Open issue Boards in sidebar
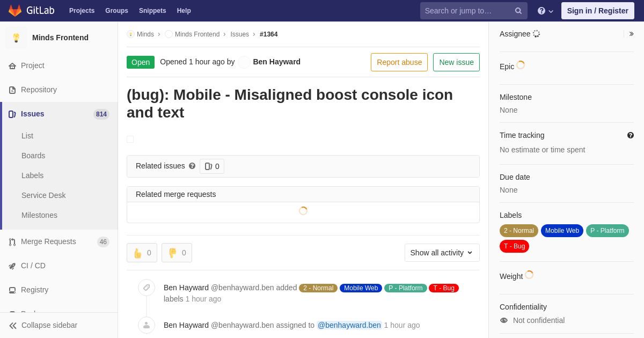Image resolution: width=644 pixels, height=338 pixels. pos(33,156)
